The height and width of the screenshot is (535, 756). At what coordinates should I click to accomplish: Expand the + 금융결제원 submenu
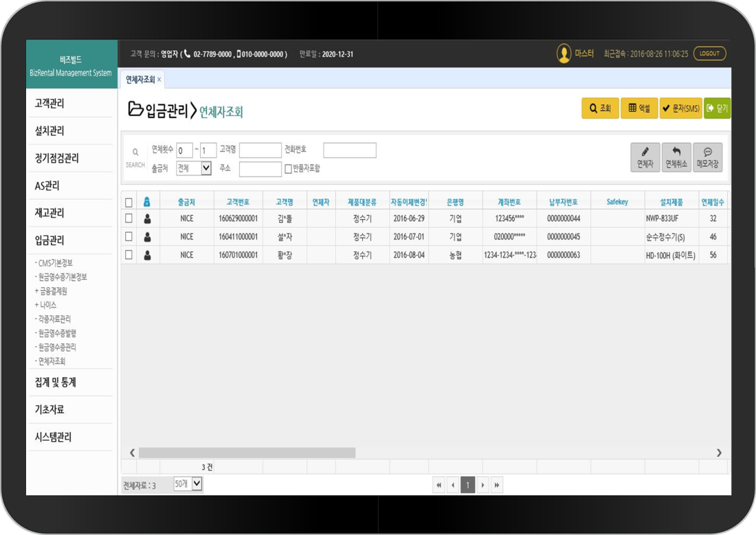click(51, 291)
